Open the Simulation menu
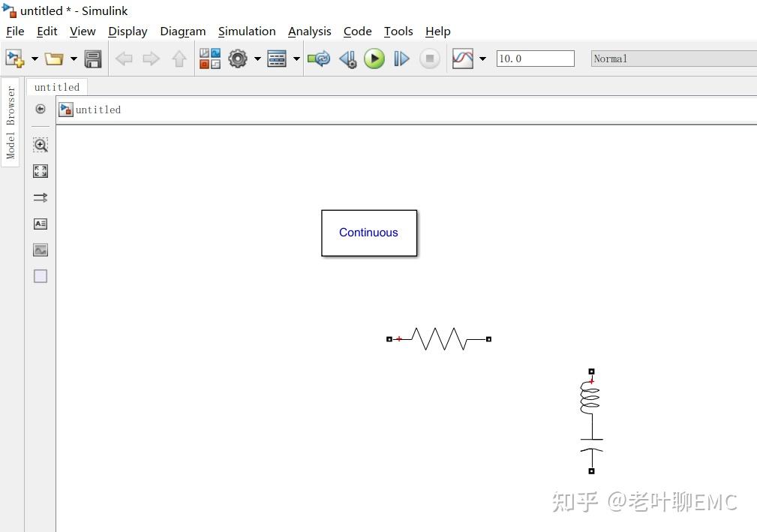Viewport: 757px width, 532px height. coord(247,32)
